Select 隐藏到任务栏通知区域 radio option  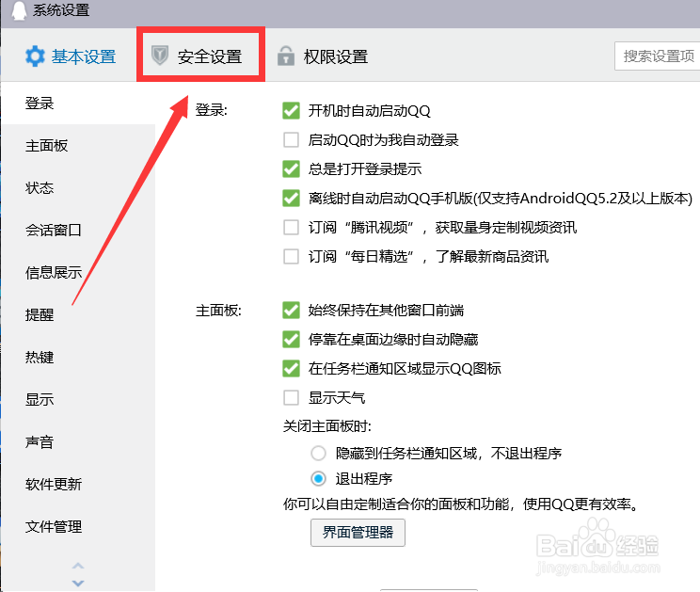point(318,453)
